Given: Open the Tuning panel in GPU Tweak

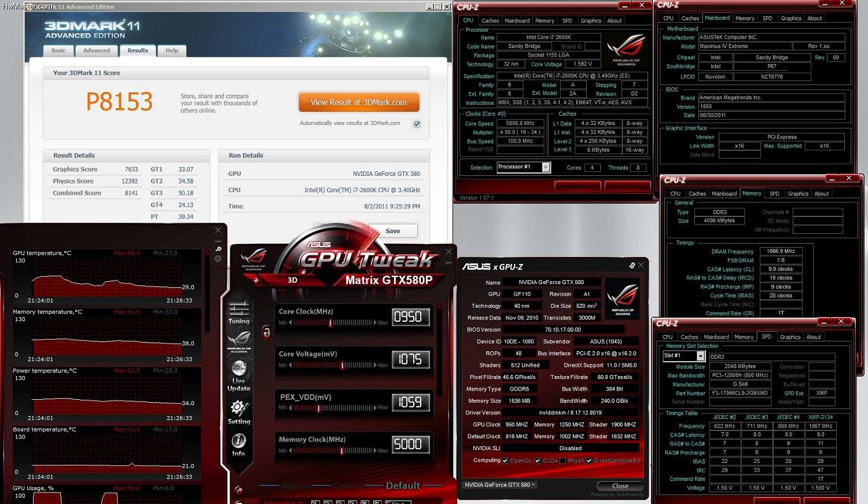Looking at the screenshot, I should [239, 313].
